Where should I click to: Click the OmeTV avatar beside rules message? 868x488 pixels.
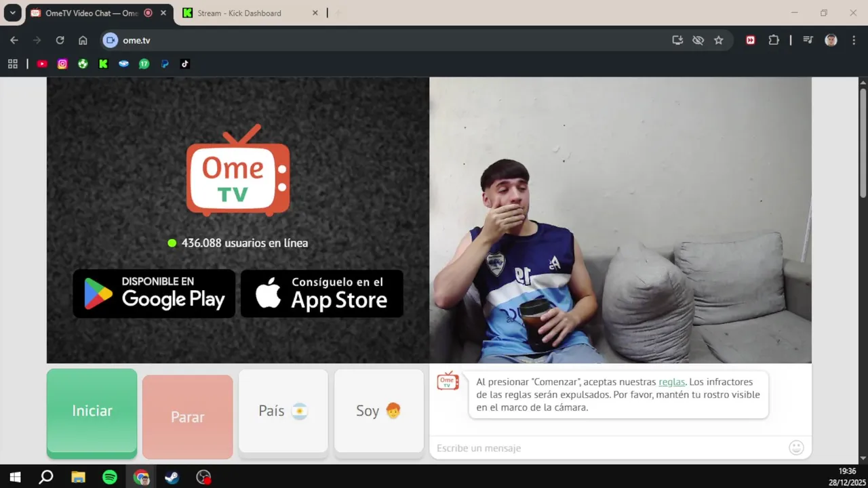(448, 380)
